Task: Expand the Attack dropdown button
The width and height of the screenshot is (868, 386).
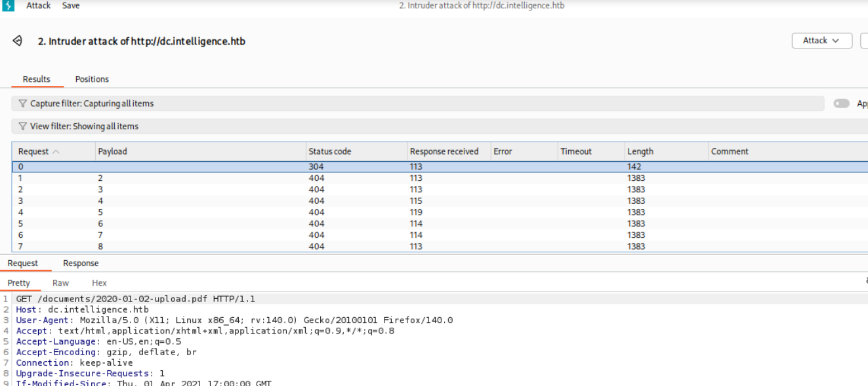Action: [x=821, y=41]
